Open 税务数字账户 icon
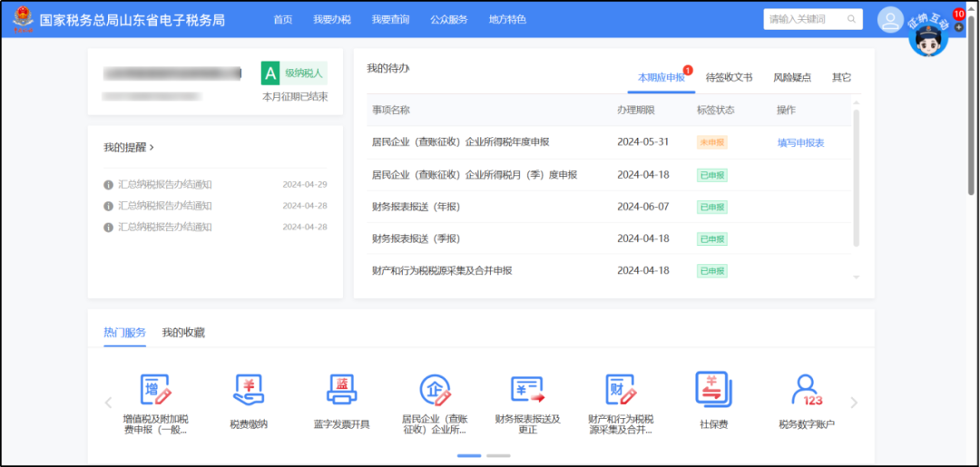 coord(807,390)
